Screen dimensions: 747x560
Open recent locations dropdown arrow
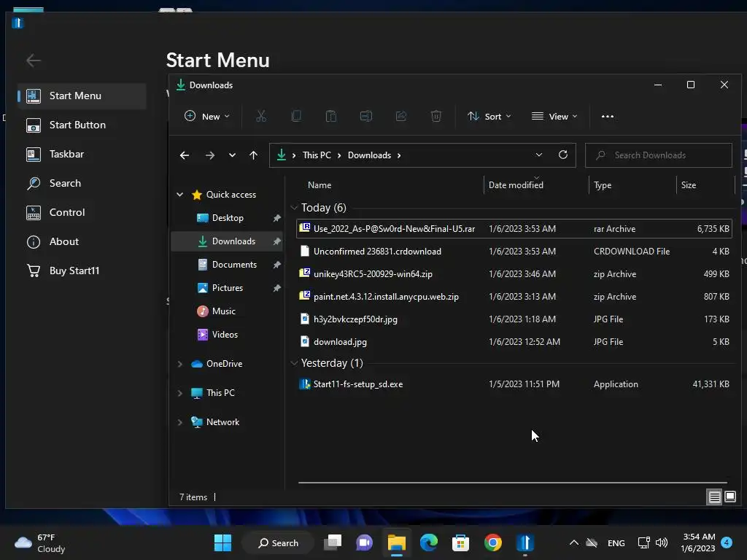pyautogui.click(x=232, y=155)
